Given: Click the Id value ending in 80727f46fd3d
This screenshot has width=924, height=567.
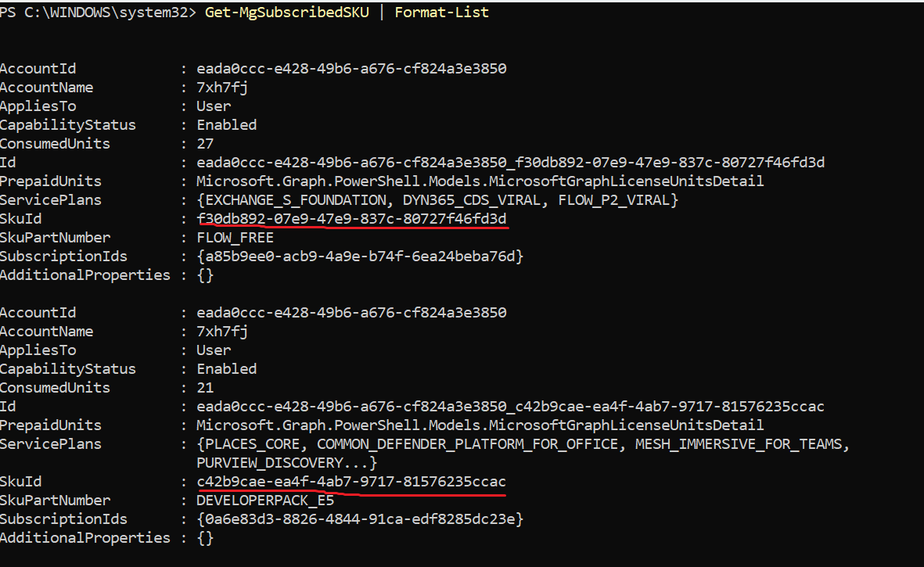Looking at the screenshot, I should pyautogui.click(x=510, y=162).
